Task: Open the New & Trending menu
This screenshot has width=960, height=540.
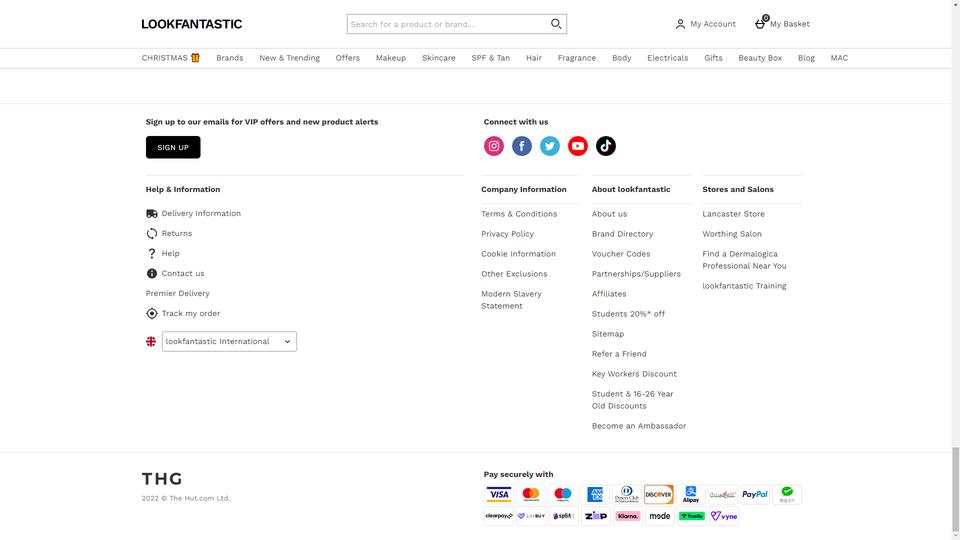Action: coord(289,58)
